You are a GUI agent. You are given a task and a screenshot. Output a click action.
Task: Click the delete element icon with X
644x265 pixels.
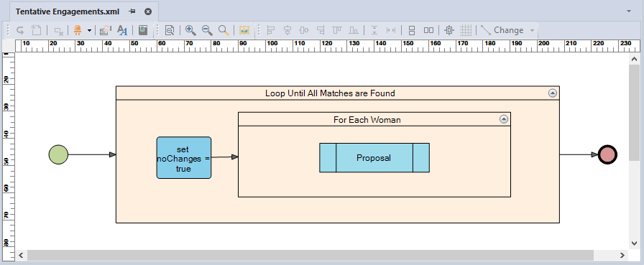coord(59,30)
